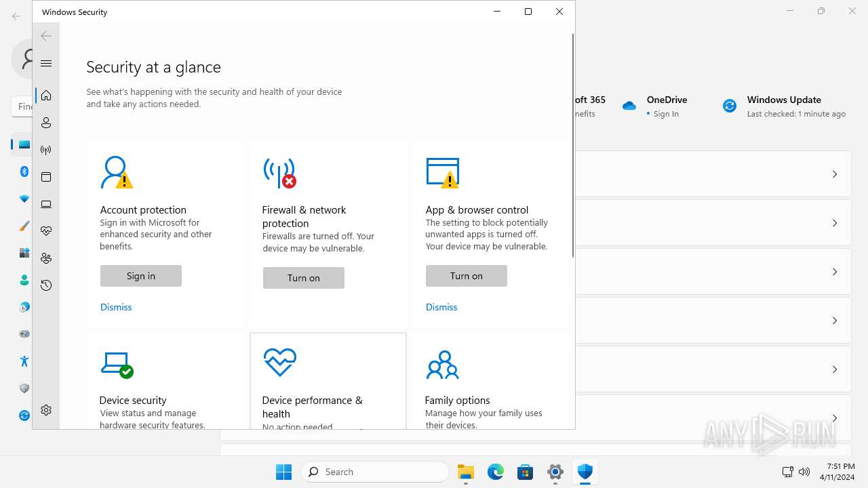Viewport: 868px width, 488px height.
Task: Turn on Firewall & network protection
Action: (304, 278)
